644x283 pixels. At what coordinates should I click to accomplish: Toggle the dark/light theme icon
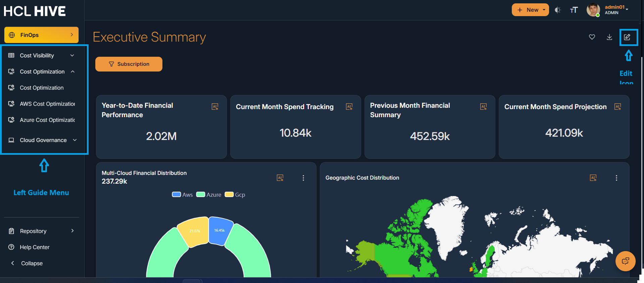click(x=557, y=10)
